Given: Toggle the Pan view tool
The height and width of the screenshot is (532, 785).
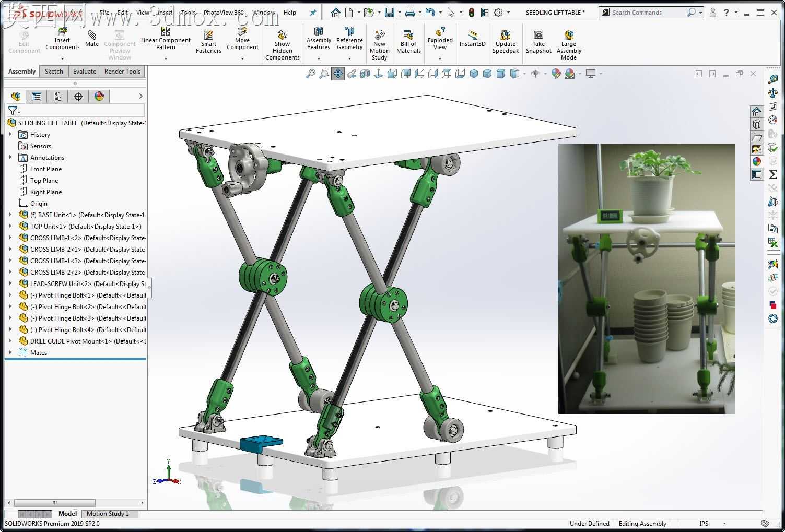Looking at the screenshot, I should click(338, 74).
